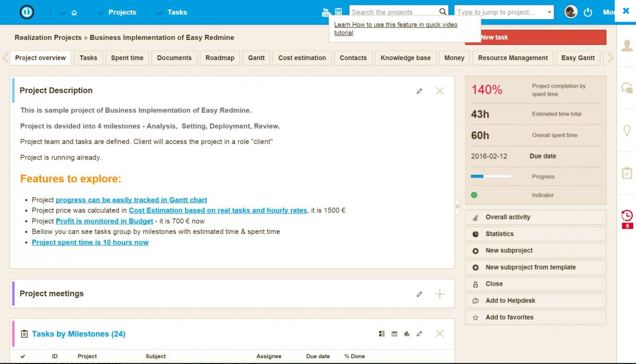This screenshot has width=636, height=364.
Task: Create a New subproject
Action: pyautogui.click(x=536, y=250)
